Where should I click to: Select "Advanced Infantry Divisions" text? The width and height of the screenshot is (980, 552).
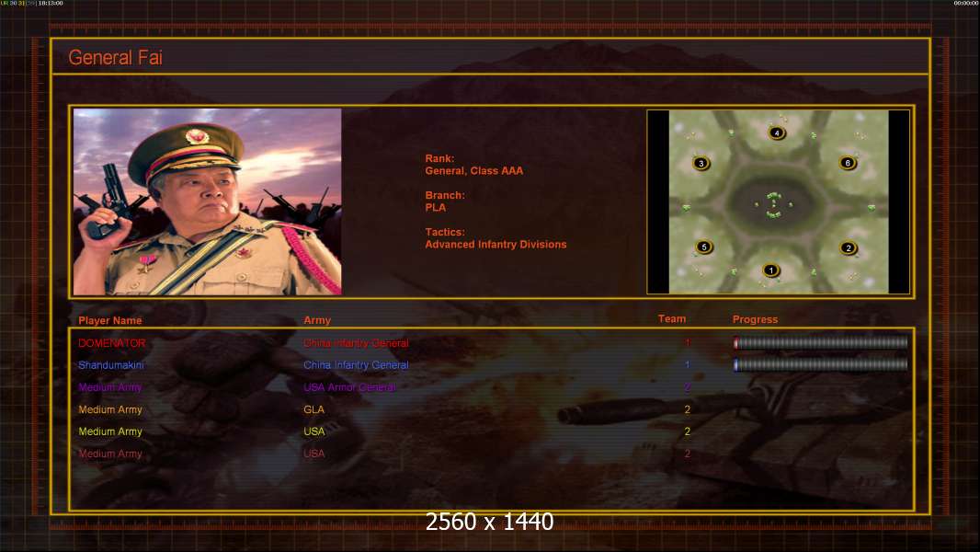point(496,245)
